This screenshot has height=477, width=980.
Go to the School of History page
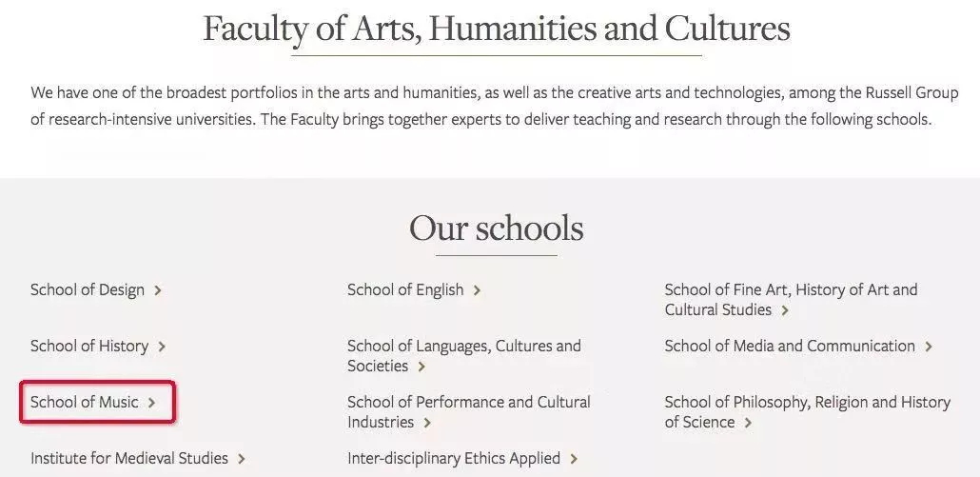88,347
